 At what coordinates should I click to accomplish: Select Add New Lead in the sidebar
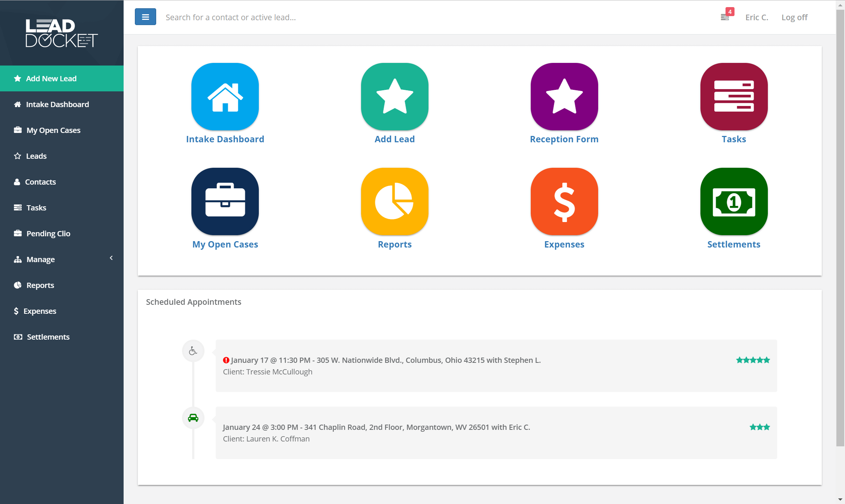click(51, 79)
